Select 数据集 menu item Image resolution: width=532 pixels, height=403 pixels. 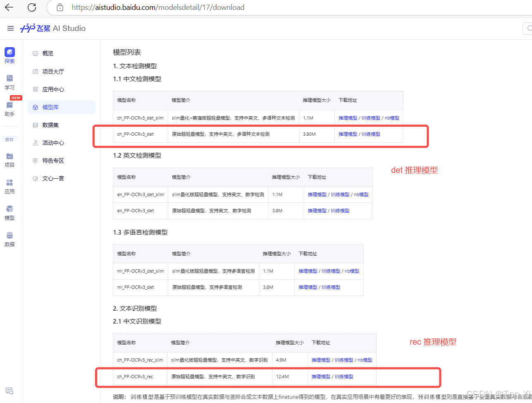click(62, 125)
